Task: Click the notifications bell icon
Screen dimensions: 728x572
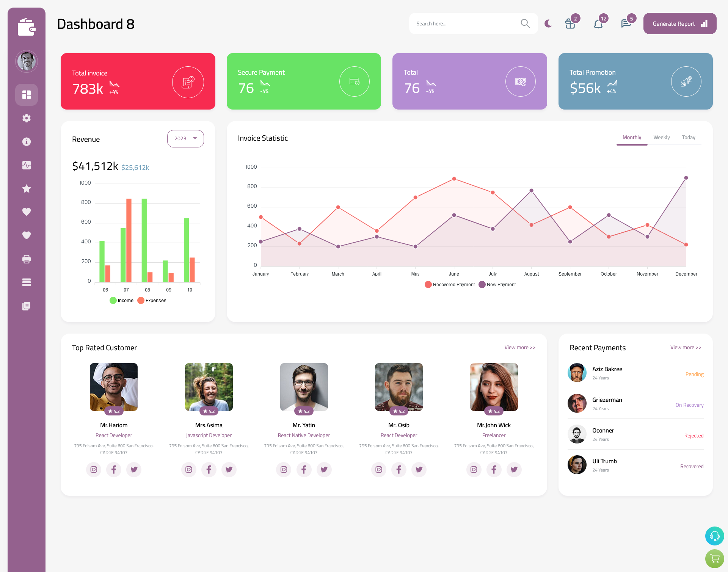Action: pos(599,24)
